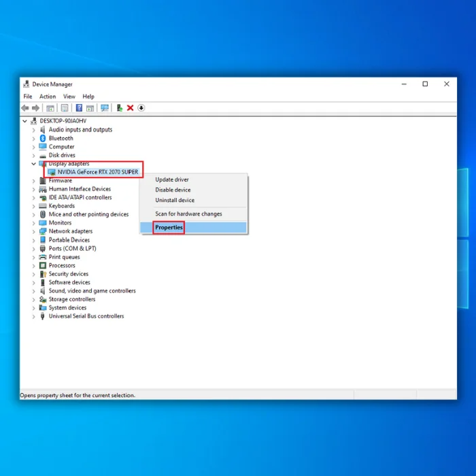The width and height of the screenshot is (476, 476).
Task: Click the Back arrow in the toolbar
Action: [25, 107]
